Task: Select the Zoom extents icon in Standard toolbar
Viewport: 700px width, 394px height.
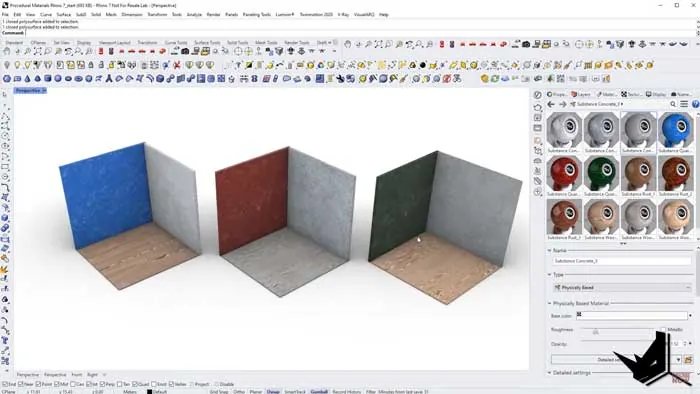Action: [38, 52]
